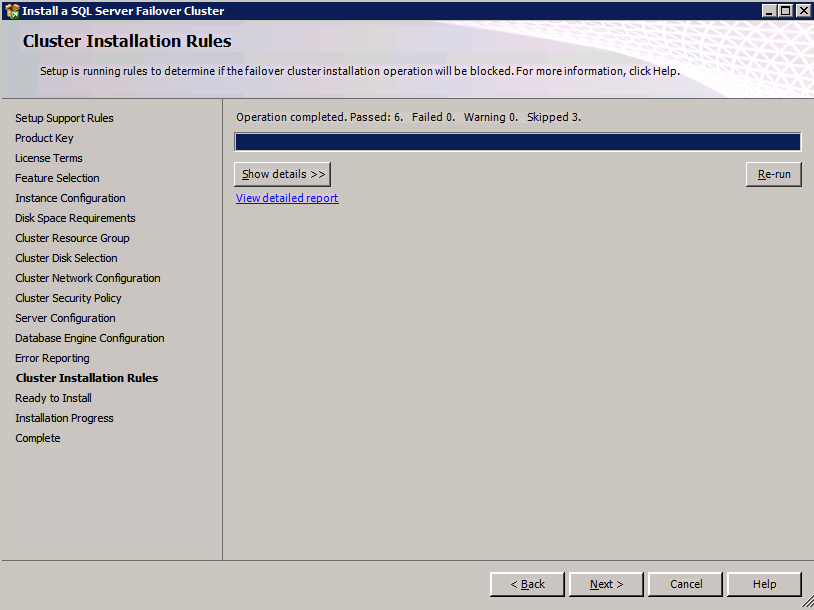
Task: Select Instance Configuration step
Action: (70, 198)
